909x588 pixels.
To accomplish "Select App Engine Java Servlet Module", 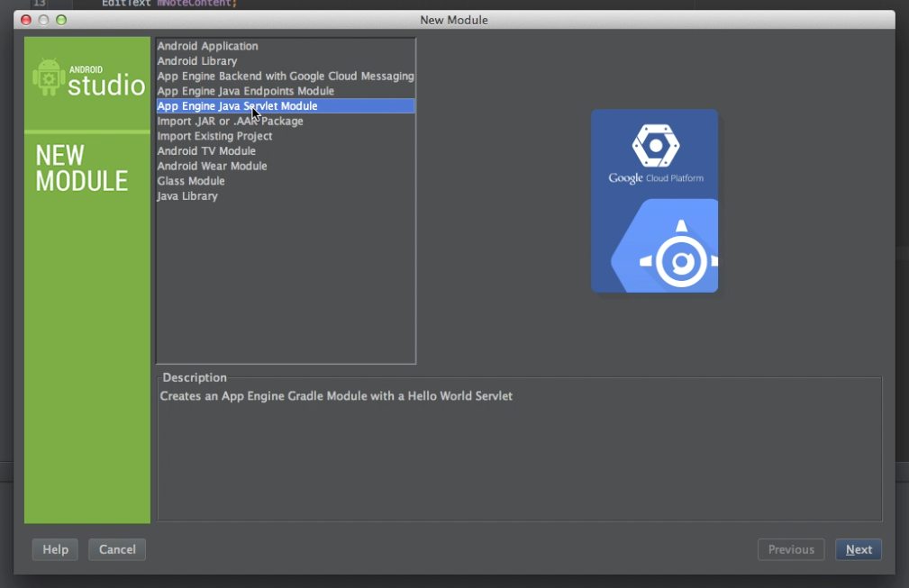I will pyautogui.click(x=286, y=106).
